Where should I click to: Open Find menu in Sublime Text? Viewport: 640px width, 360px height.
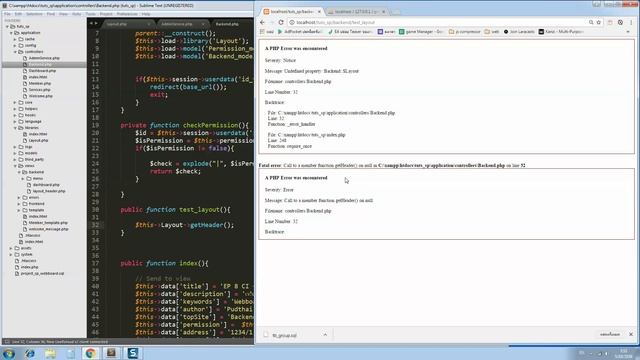(x=51, y=14)
